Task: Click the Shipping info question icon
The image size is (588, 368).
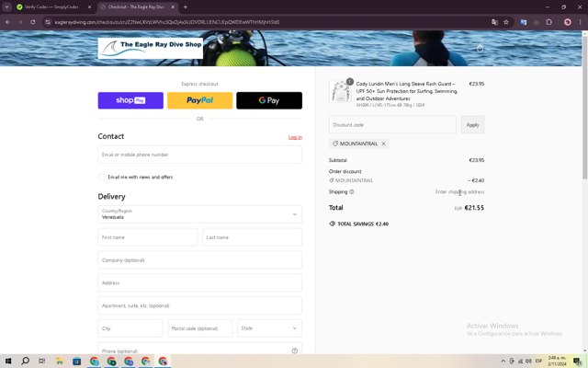Action: 352,192
